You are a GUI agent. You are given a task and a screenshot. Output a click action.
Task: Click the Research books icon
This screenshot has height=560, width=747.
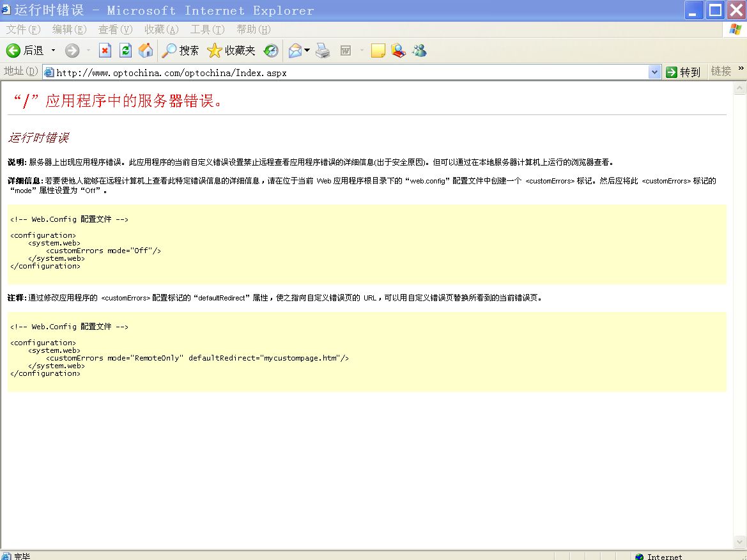point(398,50)
